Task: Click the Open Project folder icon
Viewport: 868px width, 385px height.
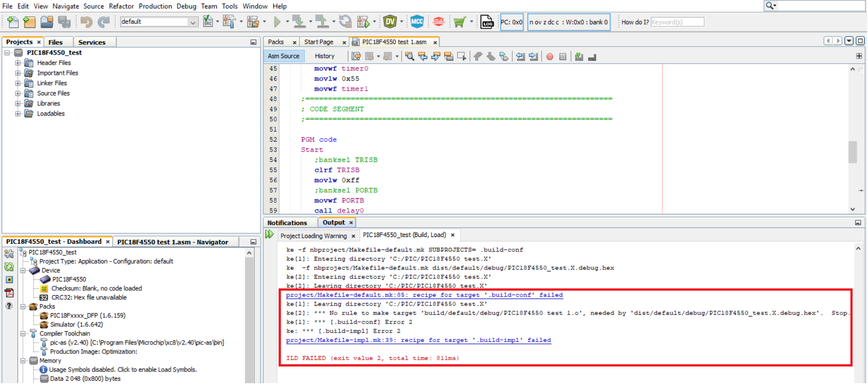Action: click(47, 21)
